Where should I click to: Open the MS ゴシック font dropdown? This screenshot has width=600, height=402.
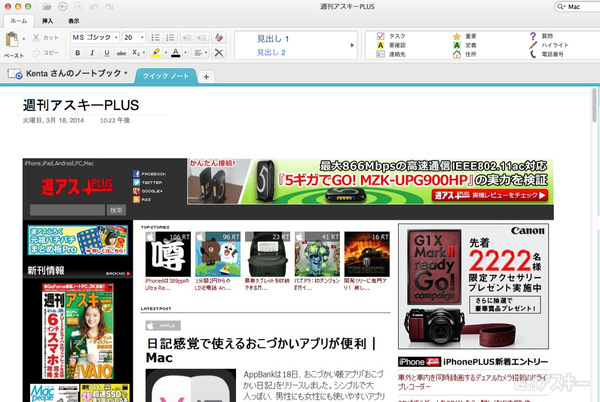click(116, 37)
